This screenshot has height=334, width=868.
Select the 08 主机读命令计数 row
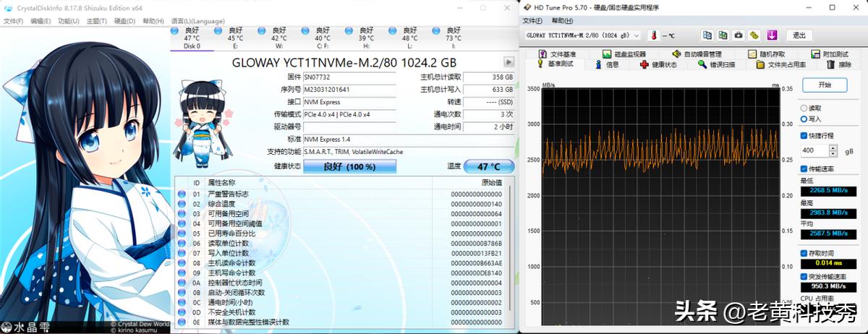(x=340, y=263)
